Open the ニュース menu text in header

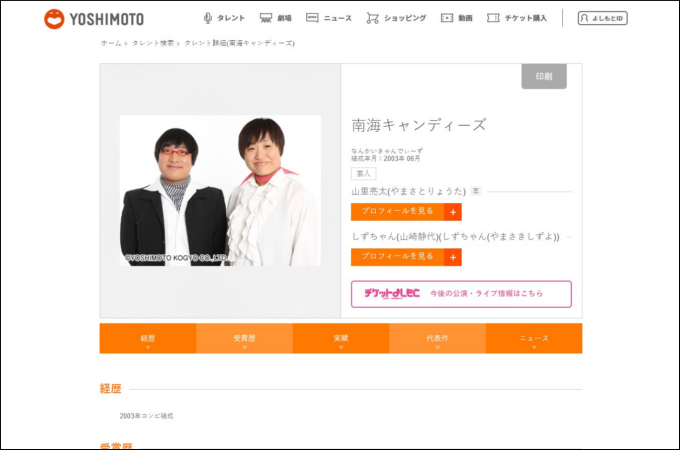pos(337,18)
